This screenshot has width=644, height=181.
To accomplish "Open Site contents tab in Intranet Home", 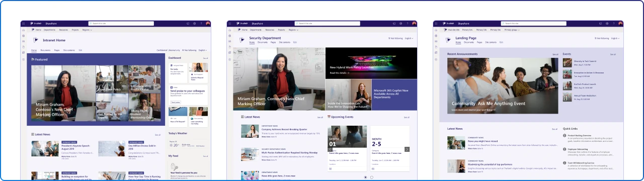I will point(69,50).
